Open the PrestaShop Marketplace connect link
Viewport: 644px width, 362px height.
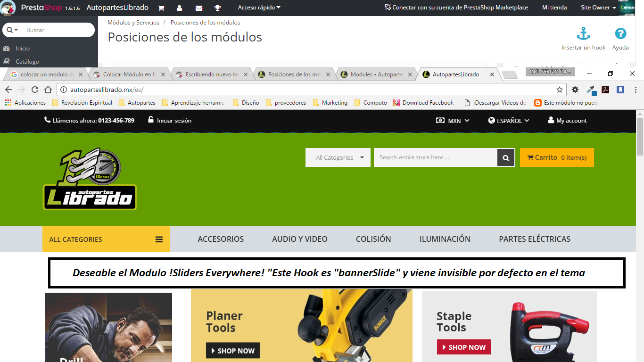[x=456, y=8]
